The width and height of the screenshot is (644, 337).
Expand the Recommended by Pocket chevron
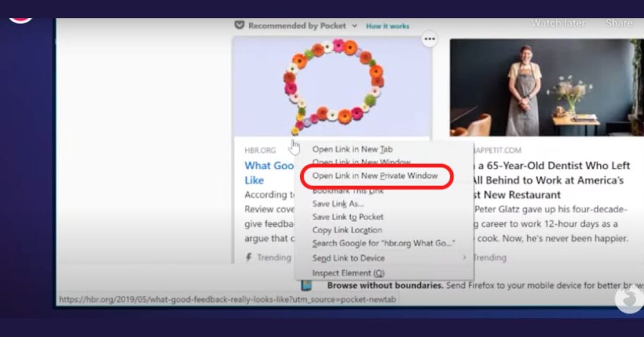click(x=355, y=26)
